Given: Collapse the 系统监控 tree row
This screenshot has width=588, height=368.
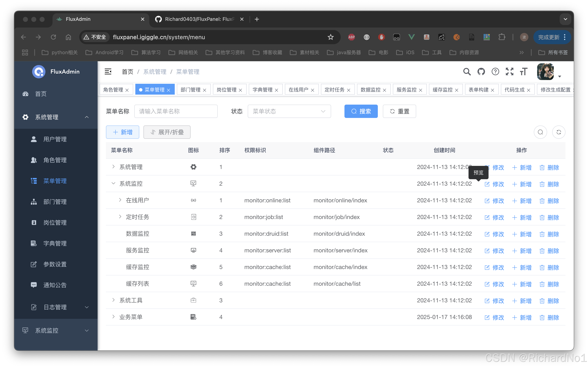Looking at the screenshot, I should (x=113, y=183).
